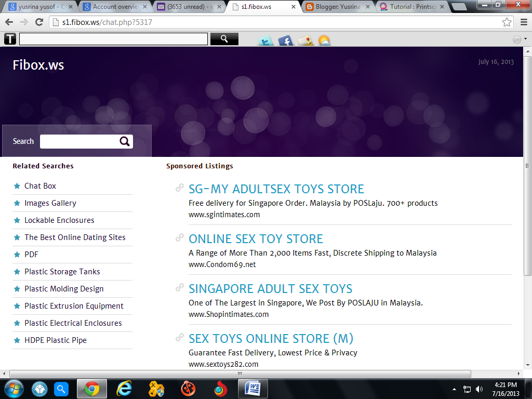Select the s1.fibox.ws tab
532x399 pixels.
pyautogui.click(x=263, y=6)
